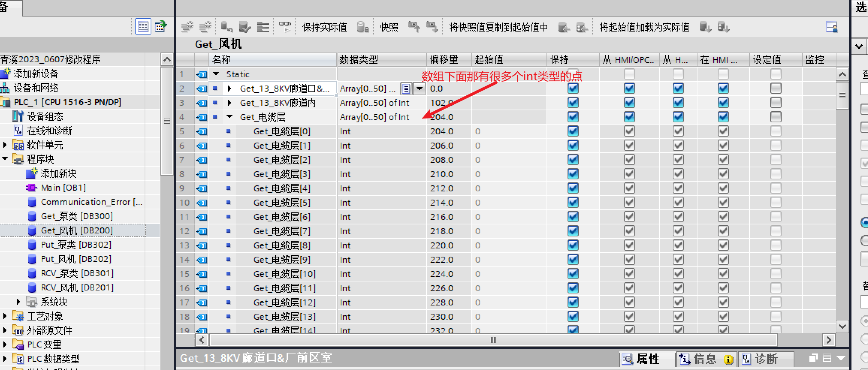This screenshot has height=370, width=868.
Task: Collapse the 程序块 tree node
Action: (x=5, y=159)
